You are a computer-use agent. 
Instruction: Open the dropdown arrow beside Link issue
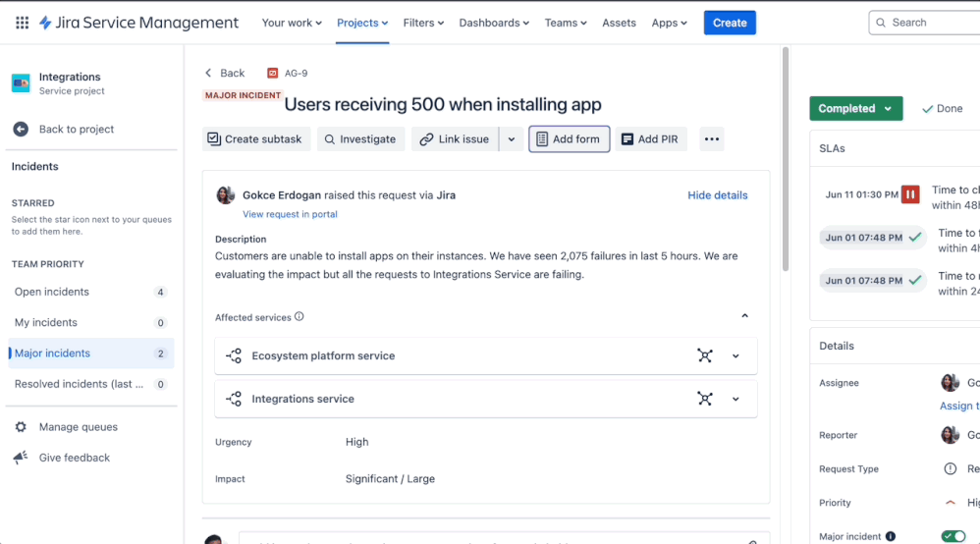(x=512, y=138)
